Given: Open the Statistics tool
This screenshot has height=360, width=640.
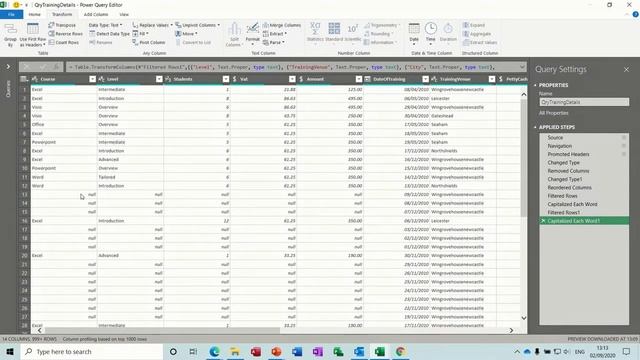Looking at the screenshot, I should [x=315, y=33].
